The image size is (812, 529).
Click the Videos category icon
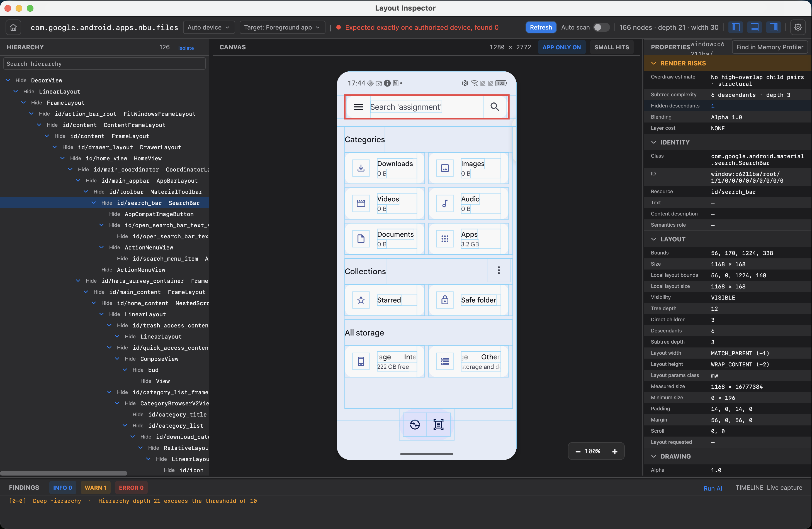361,204
